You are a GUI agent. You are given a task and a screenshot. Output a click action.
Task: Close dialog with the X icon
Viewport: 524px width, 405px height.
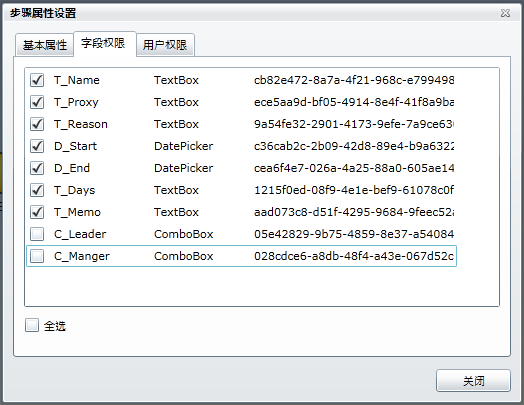(x=505, y=13)
